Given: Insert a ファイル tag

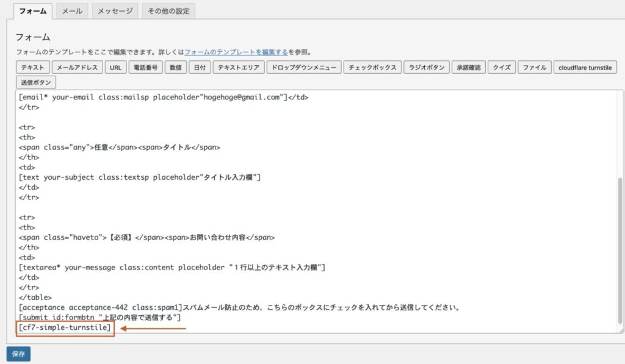Looking at the screenshot, I should (x=535, y=67).
